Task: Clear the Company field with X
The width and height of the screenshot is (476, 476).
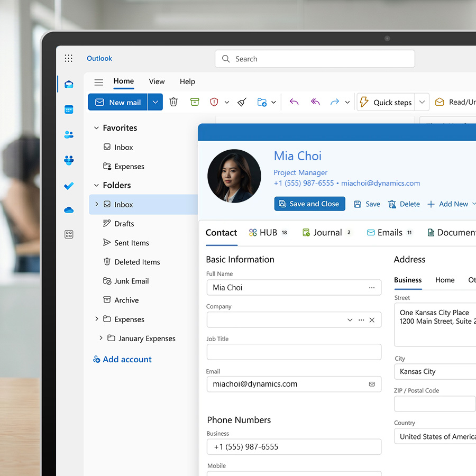Action: tap(372, 320)
